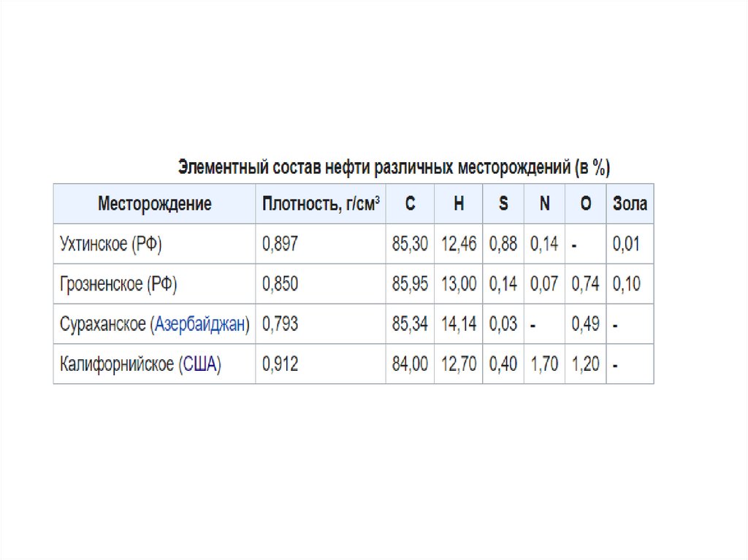Screen dimensions: 748x560
Task: Click the S column header
Action: (x=503, y=204)
